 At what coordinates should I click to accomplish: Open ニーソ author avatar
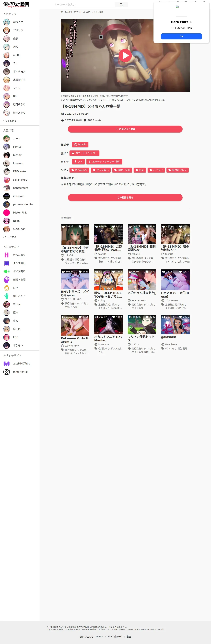pyautogui.click(x=7, y=138)
